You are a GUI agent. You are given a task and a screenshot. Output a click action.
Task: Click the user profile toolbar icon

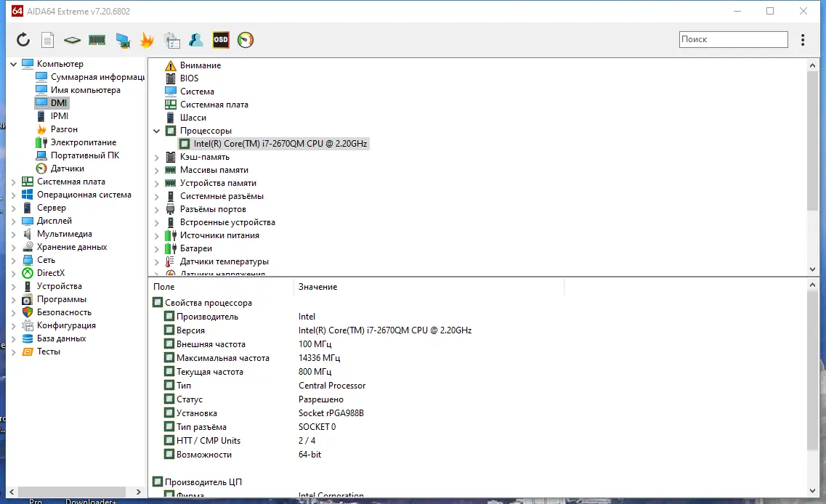pos(196,40)
